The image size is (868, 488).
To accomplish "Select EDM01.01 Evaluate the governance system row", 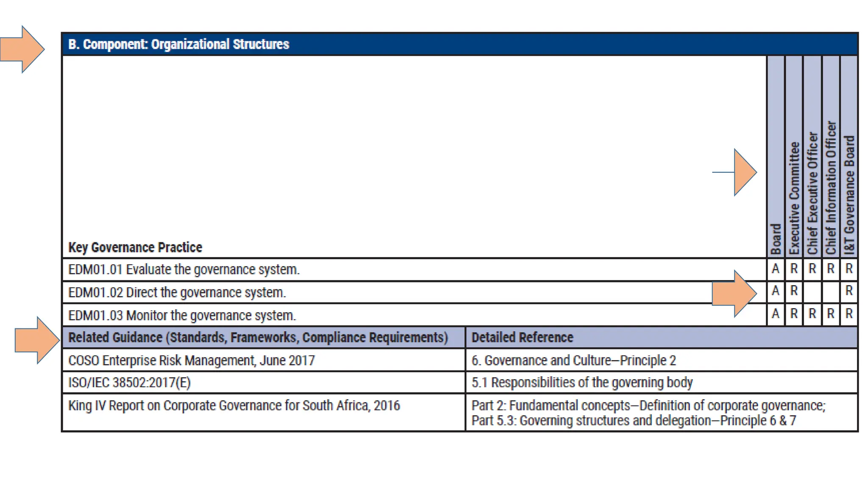I will tap(184, 270).
